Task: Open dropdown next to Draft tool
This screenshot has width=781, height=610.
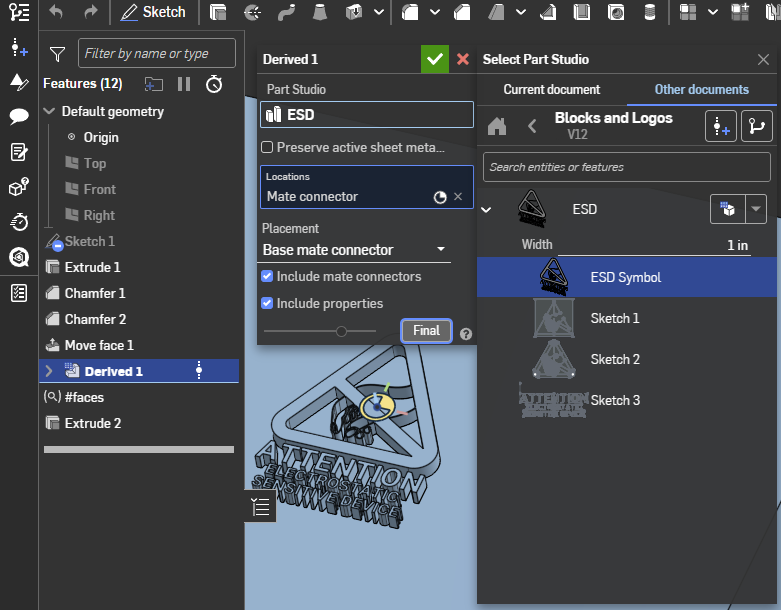Action: (x=521, y=12)
